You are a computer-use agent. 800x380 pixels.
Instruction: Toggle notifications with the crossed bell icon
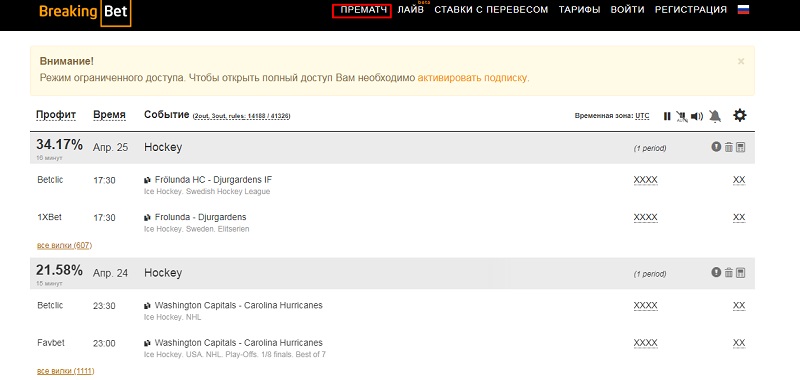point(715,116)
